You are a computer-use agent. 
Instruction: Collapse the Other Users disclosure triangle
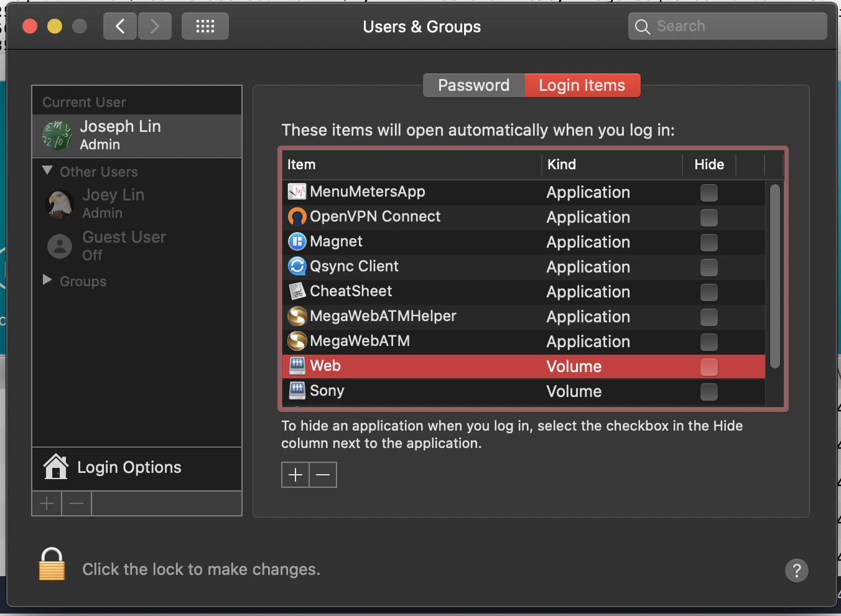pos(47,170)
